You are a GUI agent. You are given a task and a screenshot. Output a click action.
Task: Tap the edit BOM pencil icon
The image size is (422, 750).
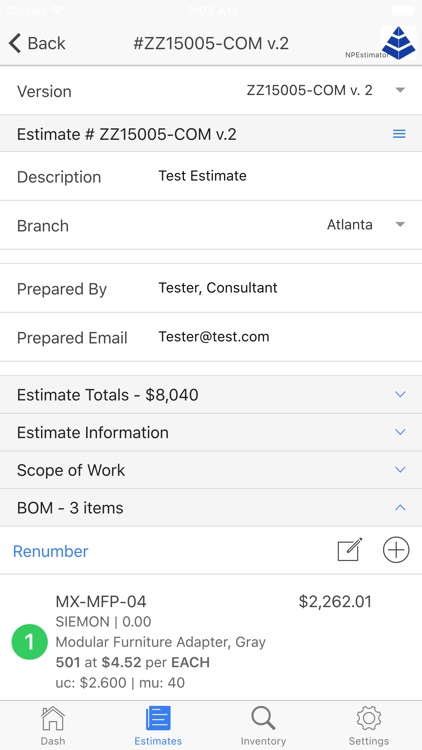click(x=350, y=550)
